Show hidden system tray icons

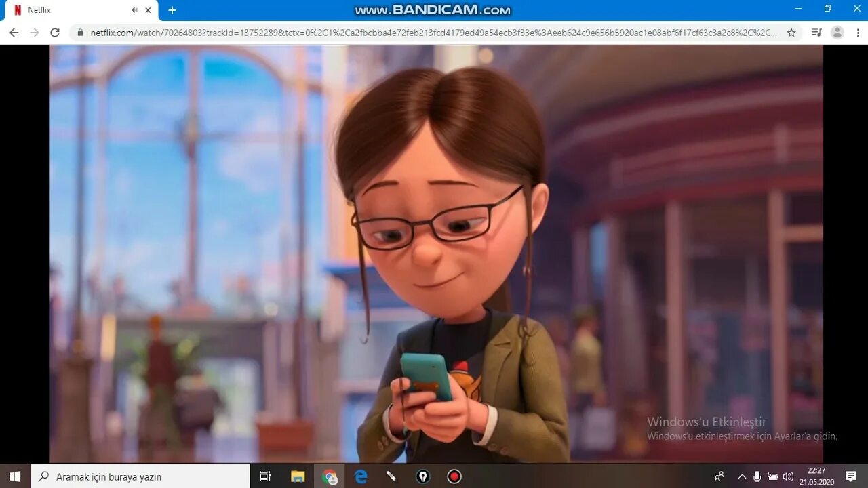(742, 476)
